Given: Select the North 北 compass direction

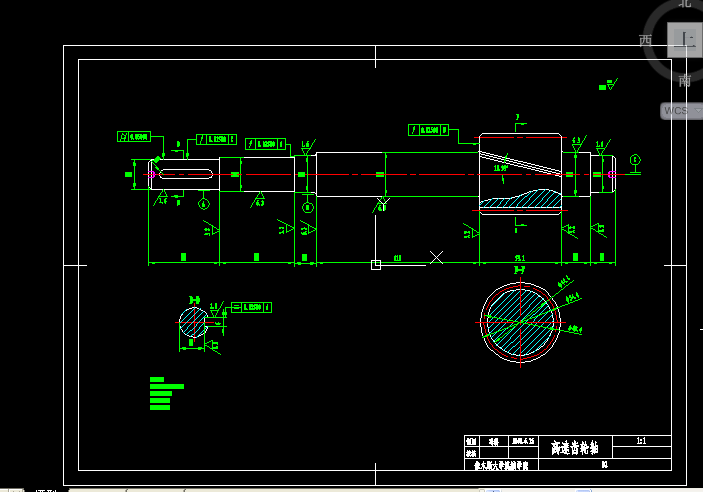Looking at the screenshot, I should [685, 3].
